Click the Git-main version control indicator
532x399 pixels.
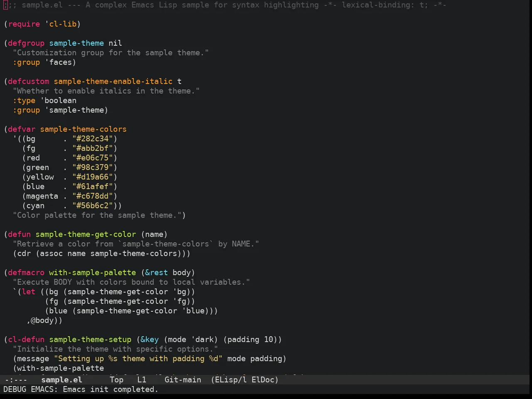[x=183, y=380]
